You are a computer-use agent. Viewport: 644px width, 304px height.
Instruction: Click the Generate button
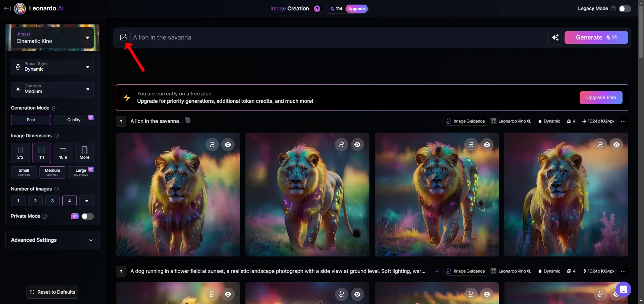click(596, 37)
